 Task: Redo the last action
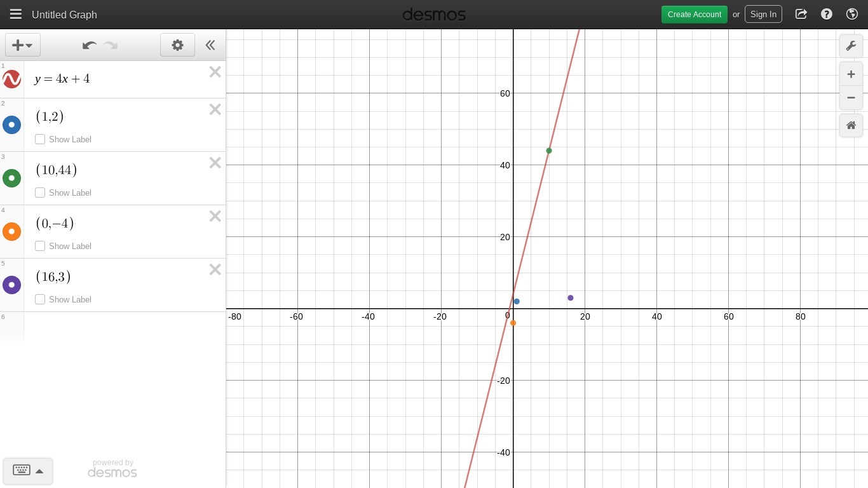(x=111, y=45)
